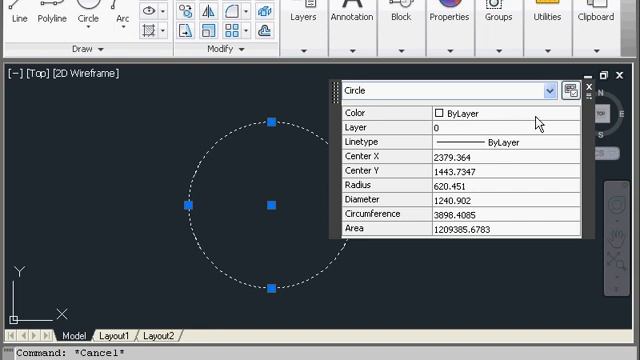Viewport: 640px width, 360px height.
Task: Click the TOP face of the ViewCube
Action: point(602,114)
